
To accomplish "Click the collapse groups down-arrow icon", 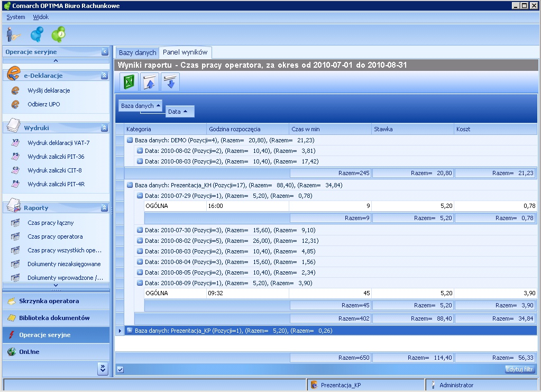I will [x=170, y=82].
